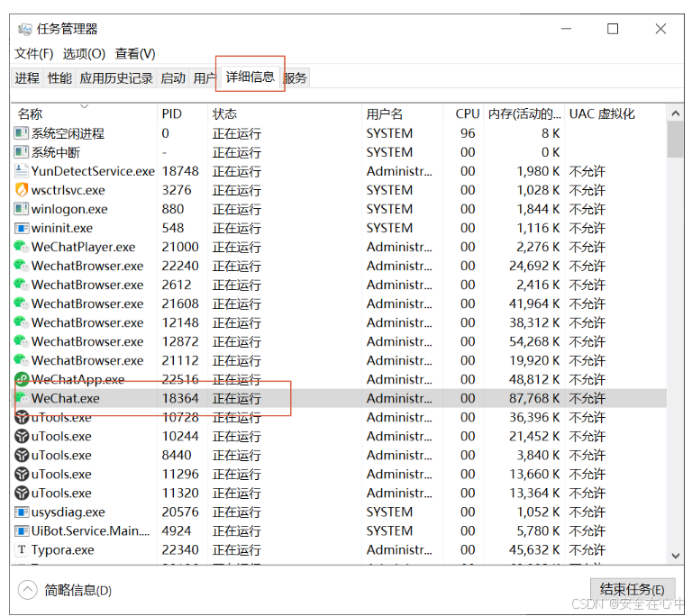Screen dimensions: 692x616
Task: Open the 查看(V) menu
Action: tap(135, 54)
